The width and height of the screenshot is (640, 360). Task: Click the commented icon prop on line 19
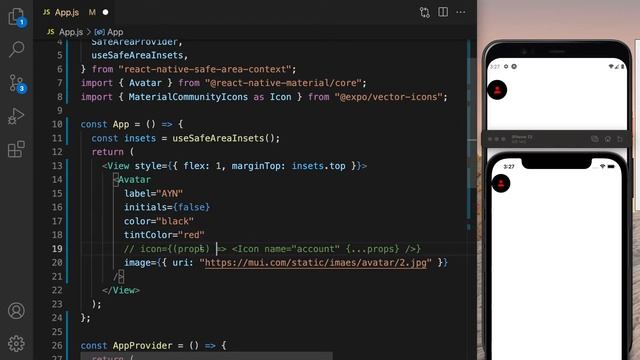pyautogui.click(x=272, y=249)
